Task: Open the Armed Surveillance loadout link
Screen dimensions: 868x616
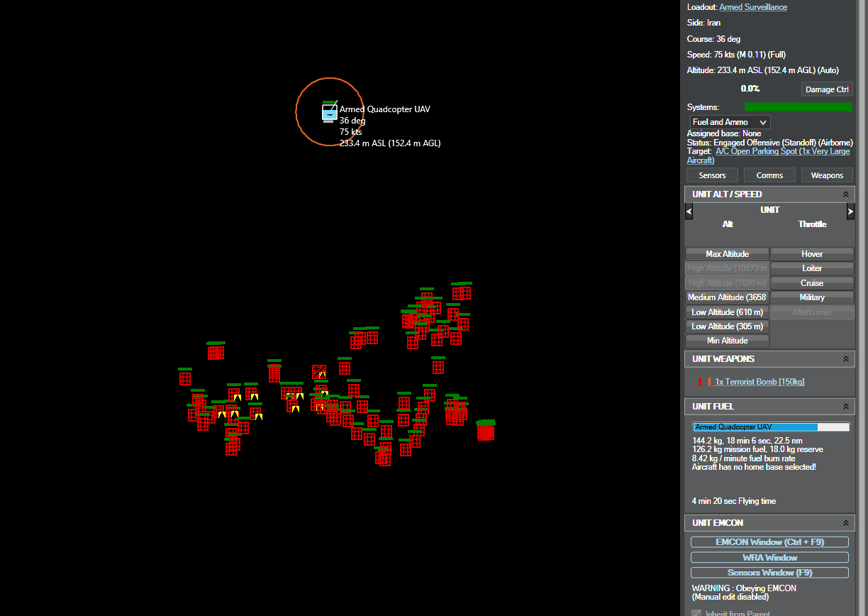Action: coord(753,7)
